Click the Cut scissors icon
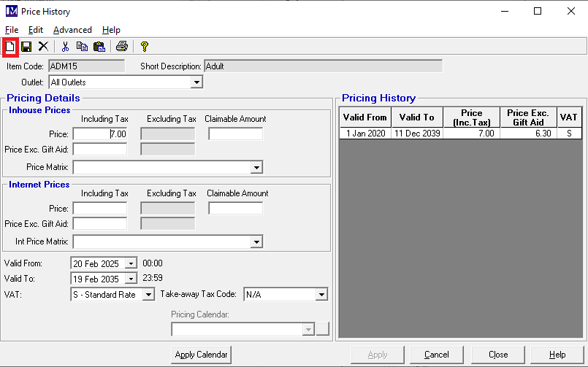The image size is (588, 367). coord(65,47)
